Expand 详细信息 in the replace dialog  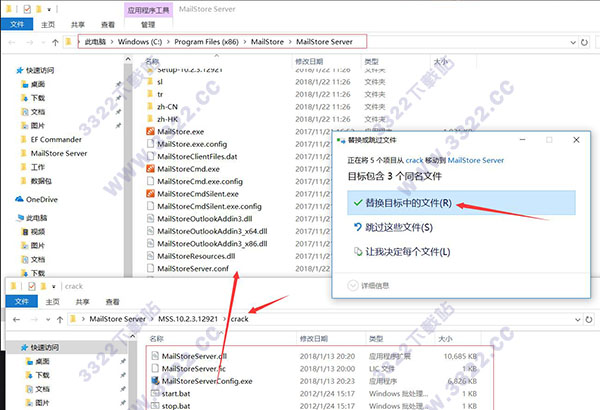click(x=368, y=286)
